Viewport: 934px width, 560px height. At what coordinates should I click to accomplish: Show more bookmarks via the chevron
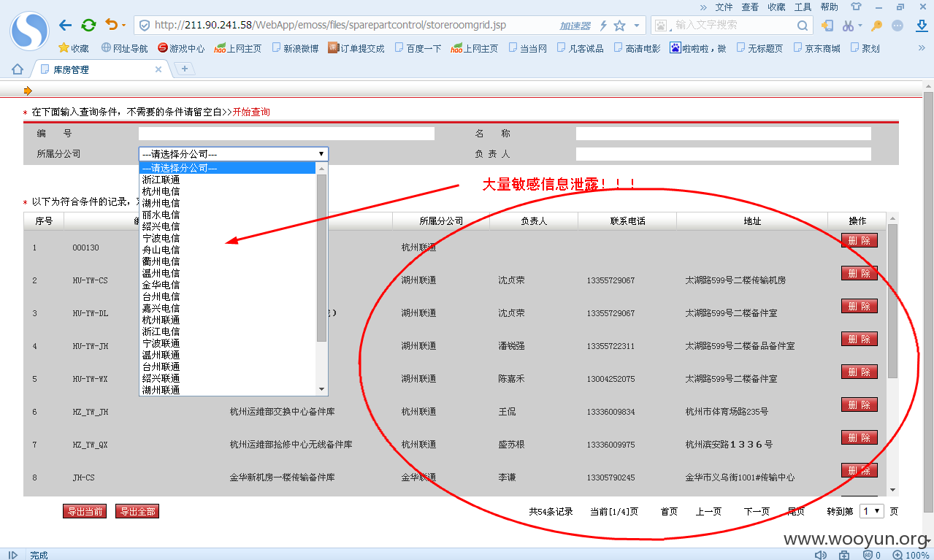click(x=922, y=48)
